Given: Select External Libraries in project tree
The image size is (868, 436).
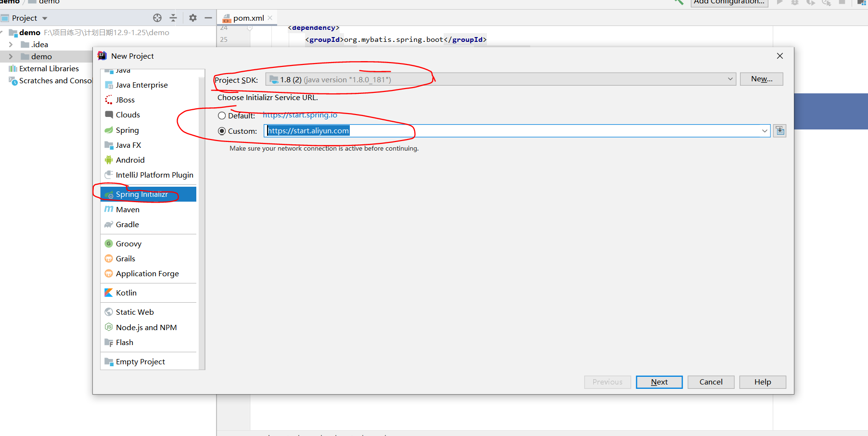Looking at the screenshot, I should click(x=49, y=68).
